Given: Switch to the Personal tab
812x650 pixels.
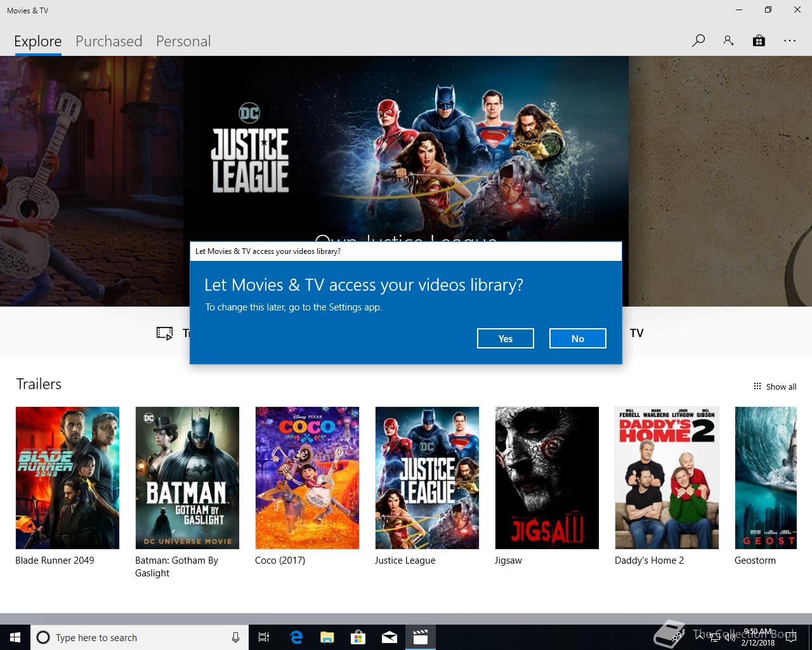Looking at the screenshot, I should (x=183, y=41).
